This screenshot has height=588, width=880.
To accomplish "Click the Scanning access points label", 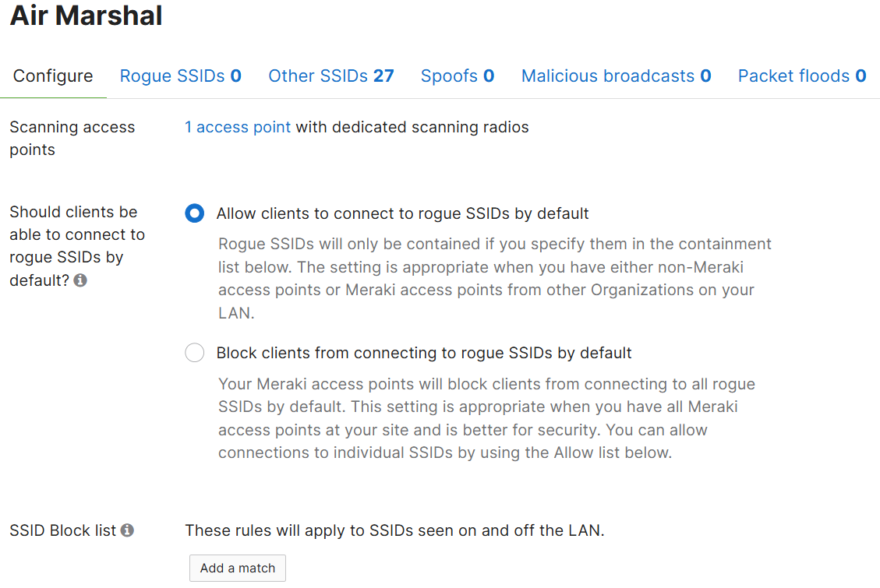I will 72,139.
